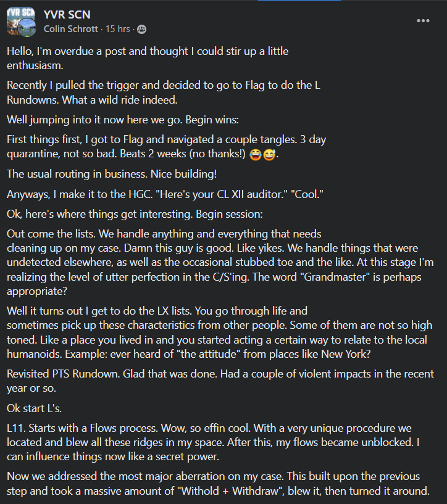The width and height of the screenshot is (447, 504).
Task: Visit Colin Schrott's profile
Action: coord(71,29)
